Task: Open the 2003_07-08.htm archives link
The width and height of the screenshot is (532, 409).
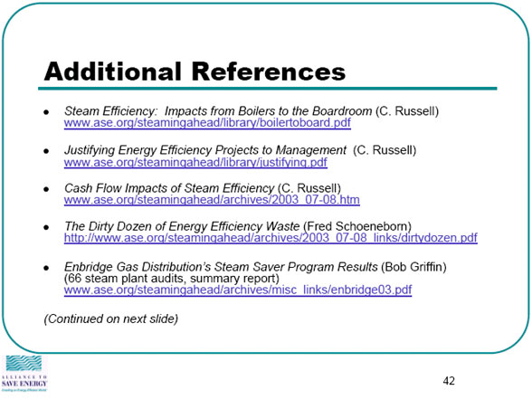Action: tap(212, 200)
